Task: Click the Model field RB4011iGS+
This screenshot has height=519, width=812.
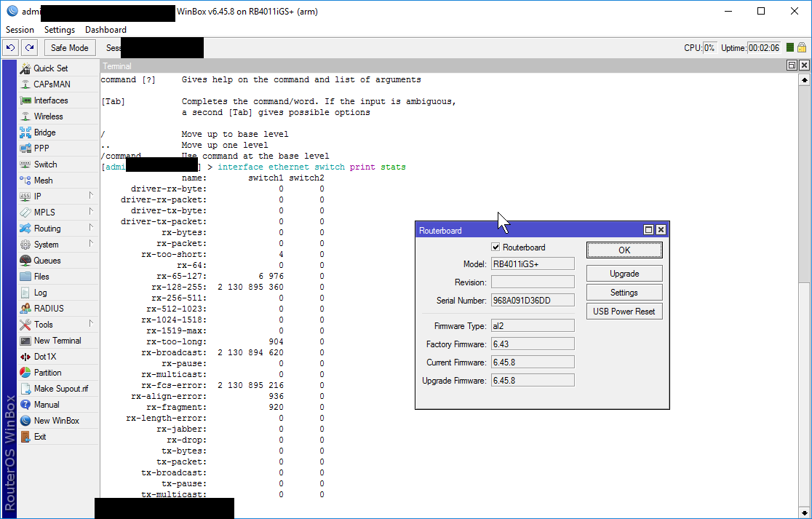Action: 533,264
